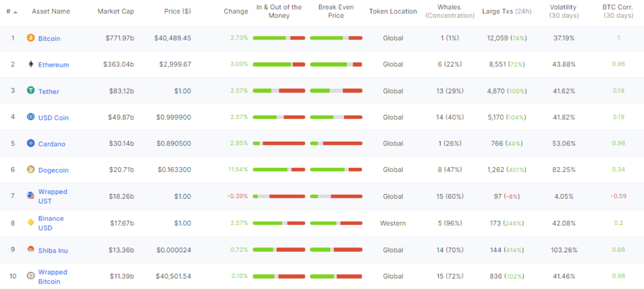Click Ethereum's price $2,999.67
Viewport: 644px width, 289px height.
(x=175, y=64)
